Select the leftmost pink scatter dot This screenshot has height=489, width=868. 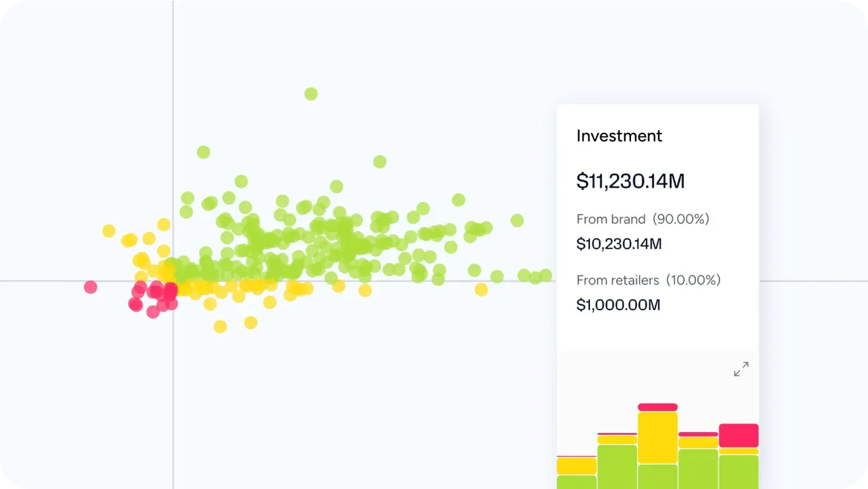[x=91, y=287]
